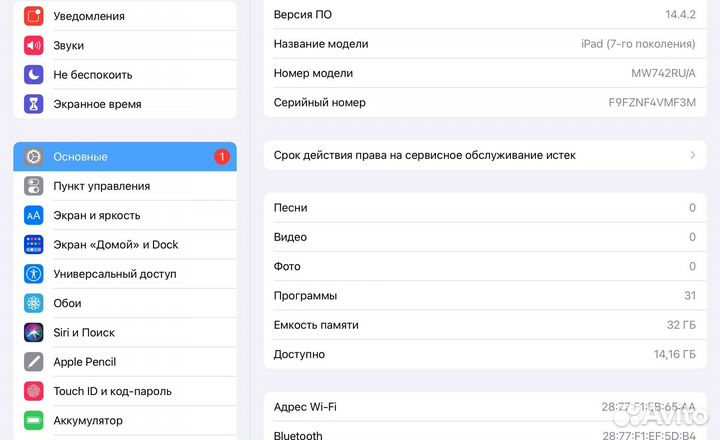Tap the Фото row label
The width and height of the screenshot is (720, 440).
pos(287,266)
